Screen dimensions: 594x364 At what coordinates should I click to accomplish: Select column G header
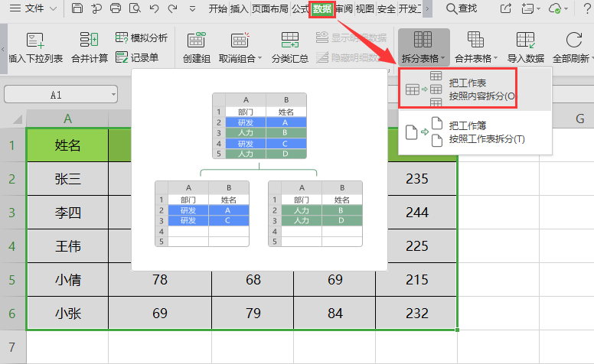click(x=567, y=119)
